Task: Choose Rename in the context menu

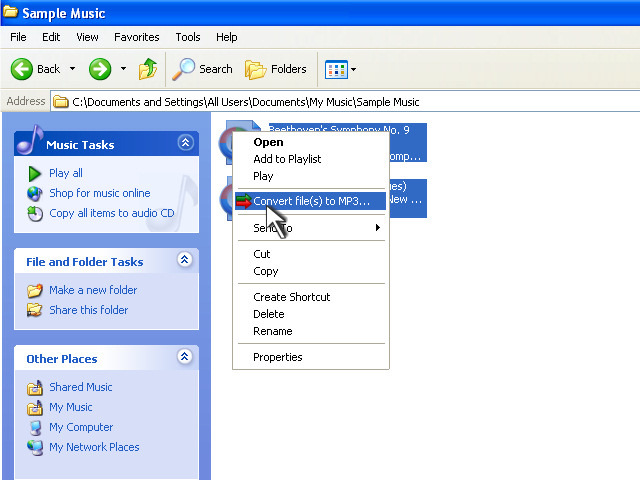Action: [x=311, y=331]
